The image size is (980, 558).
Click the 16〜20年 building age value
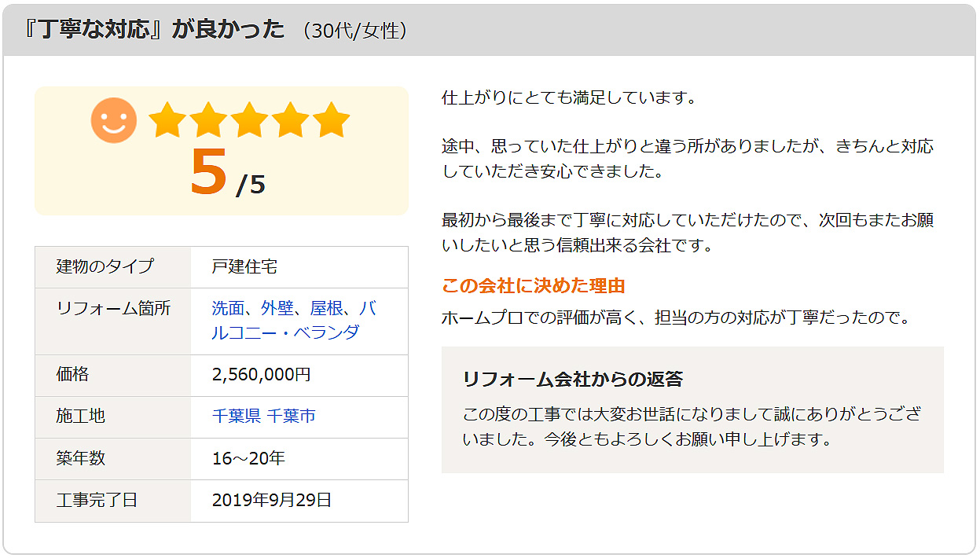pos(248,458)
